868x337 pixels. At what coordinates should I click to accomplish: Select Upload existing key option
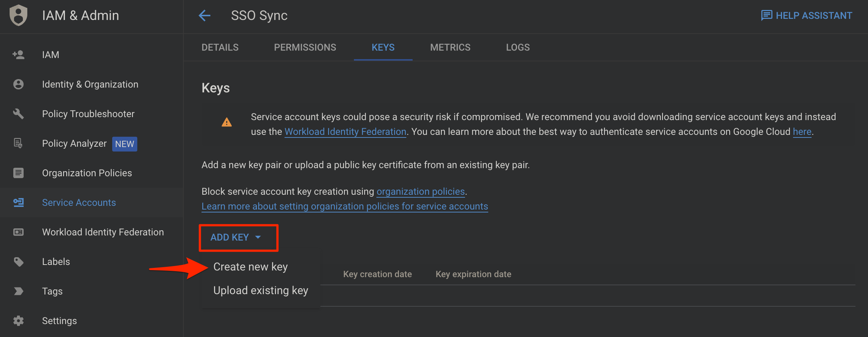click(261, 290)
